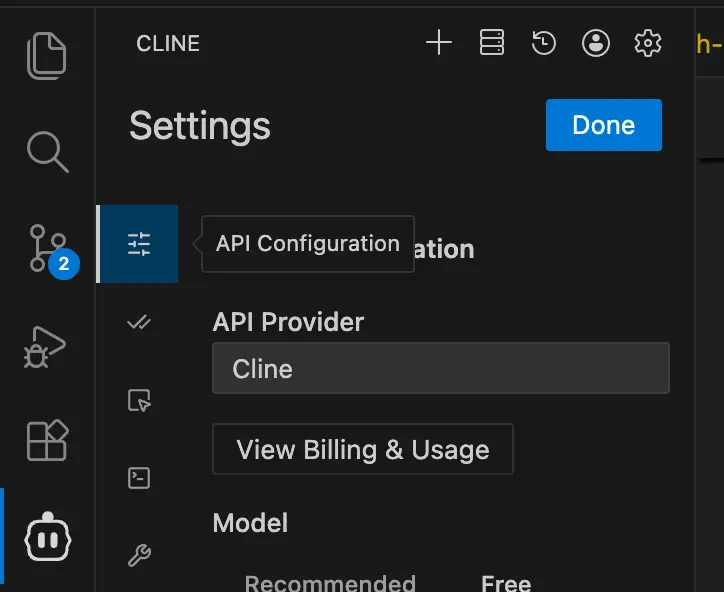Select the Free model tab

click(506, 583)
